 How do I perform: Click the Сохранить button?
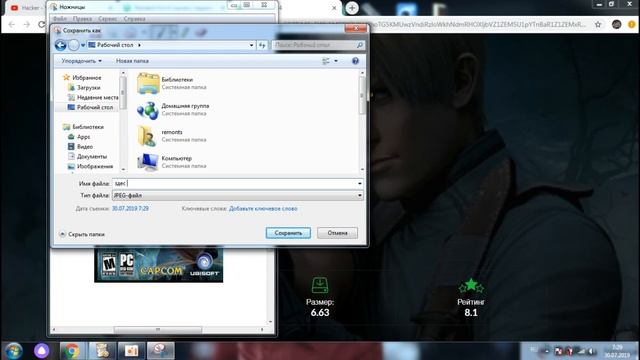(x=288, y=233)
